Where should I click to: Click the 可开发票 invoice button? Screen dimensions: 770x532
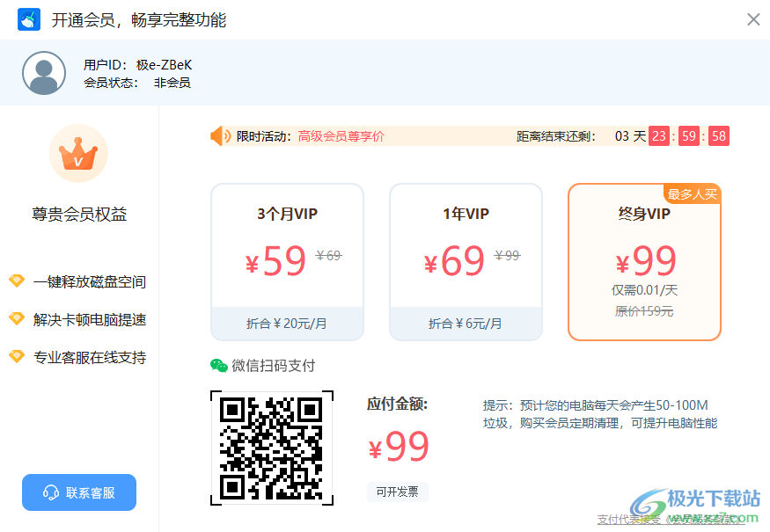(397, 492)
